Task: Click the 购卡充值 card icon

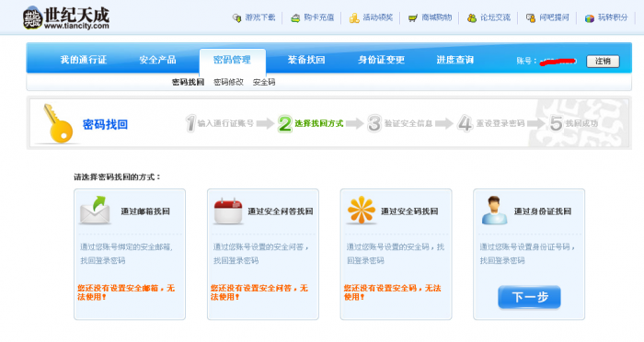Action: [x=295, y=18]
